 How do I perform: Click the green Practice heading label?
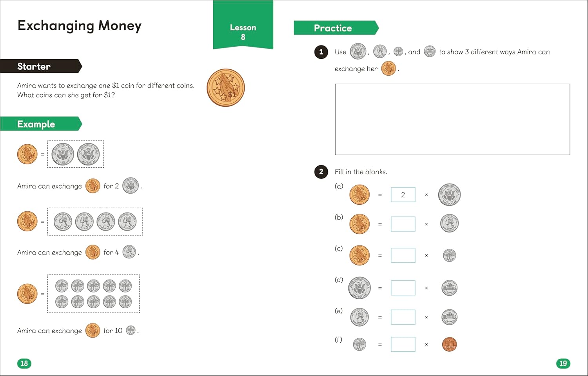pyautogui.click(x=336, y=28)
